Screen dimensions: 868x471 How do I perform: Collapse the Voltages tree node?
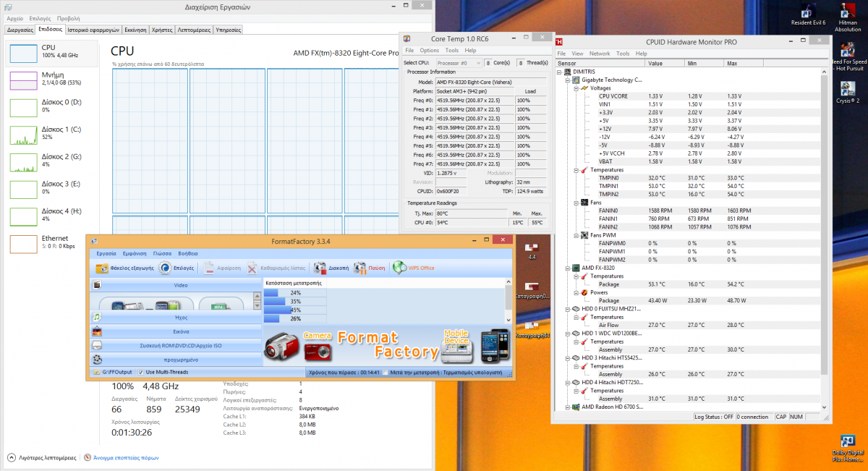576,88
